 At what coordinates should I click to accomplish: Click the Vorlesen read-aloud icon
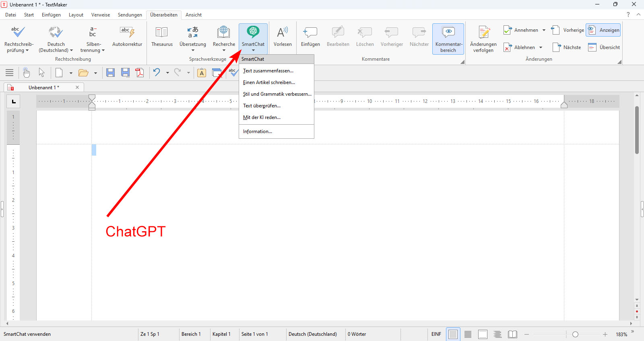coord(283,33)
